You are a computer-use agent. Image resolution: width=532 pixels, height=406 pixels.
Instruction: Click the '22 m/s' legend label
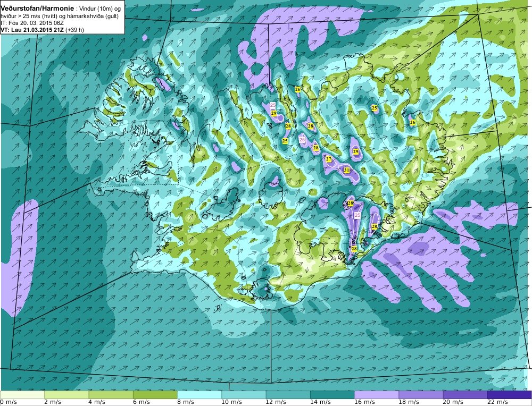pyautogui.click(x=497, y=402)
